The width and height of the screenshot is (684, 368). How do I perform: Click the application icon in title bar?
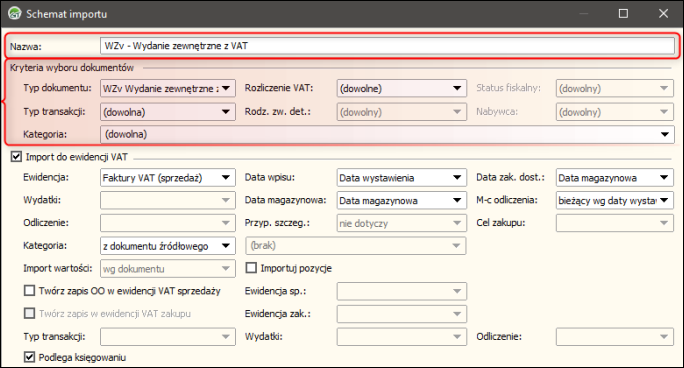tap(14, 14)
